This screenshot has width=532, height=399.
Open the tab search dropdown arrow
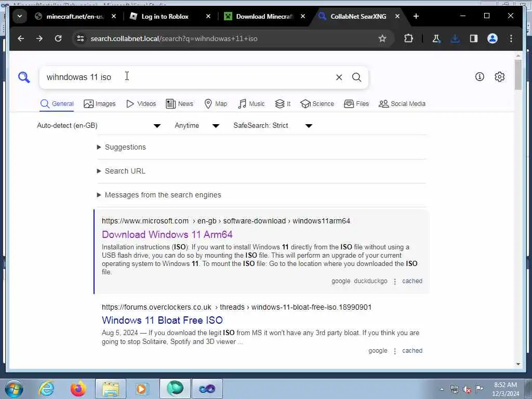(20, 16)
